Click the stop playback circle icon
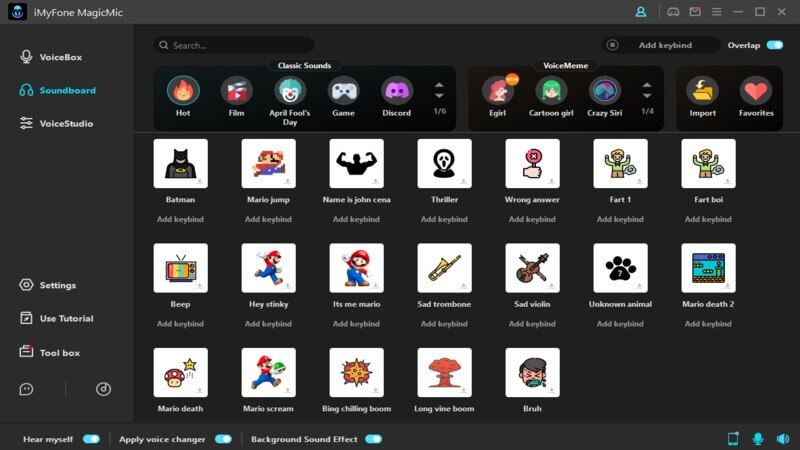Screen dimensions: 800x450 point(612,45)
